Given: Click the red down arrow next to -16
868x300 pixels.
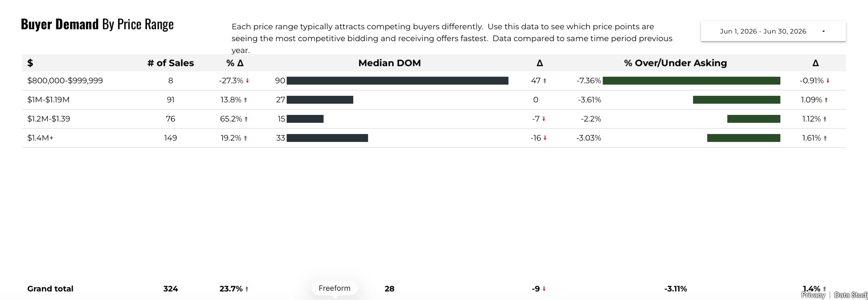Looking at the screenshot, I should (x=545, y=138).
